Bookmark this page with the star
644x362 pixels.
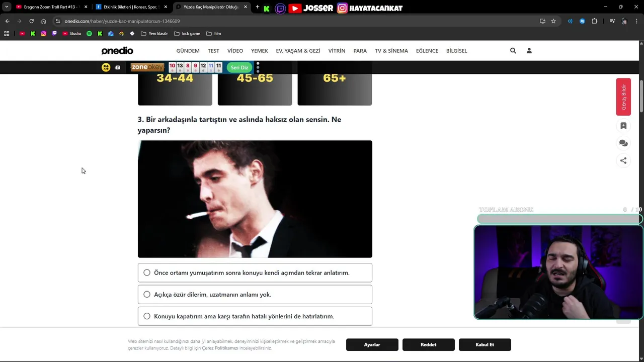(x=553, y=21)
